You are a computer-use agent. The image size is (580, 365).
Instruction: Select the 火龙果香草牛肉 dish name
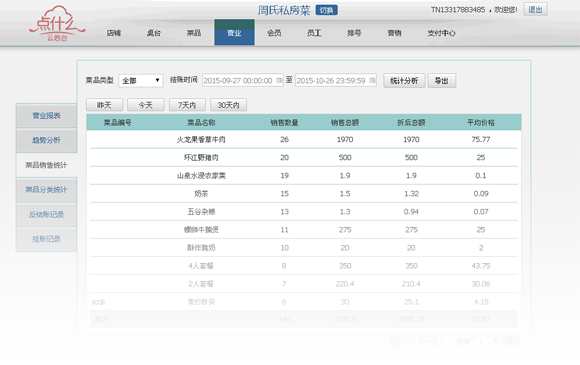tap(201, 139)
